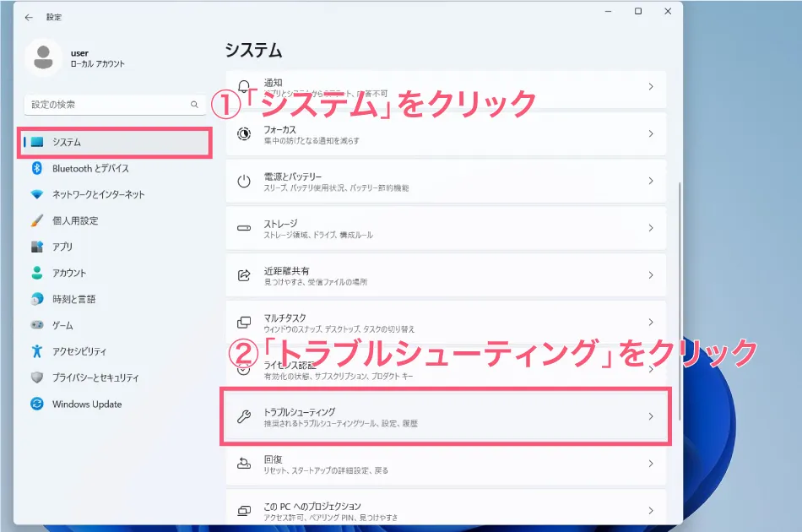Select the battery icon for 電源とバッテリー
Screen dimensions: 802x532
245,181
